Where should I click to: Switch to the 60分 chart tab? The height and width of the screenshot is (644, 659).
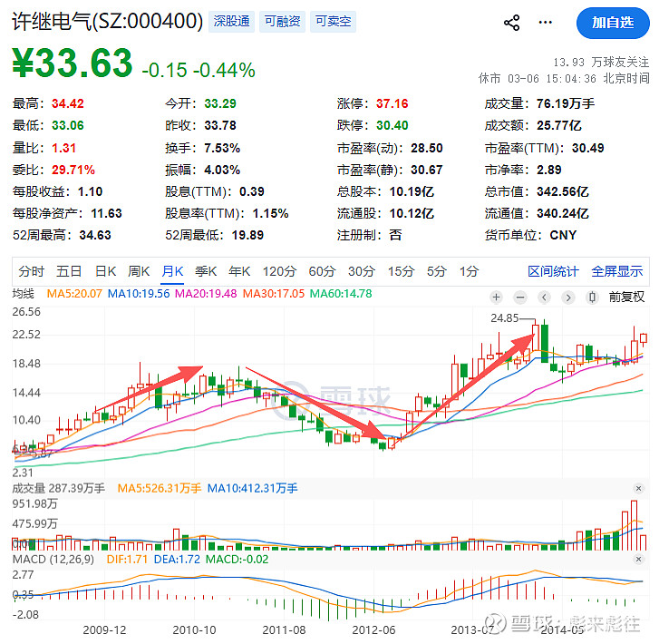322,271
